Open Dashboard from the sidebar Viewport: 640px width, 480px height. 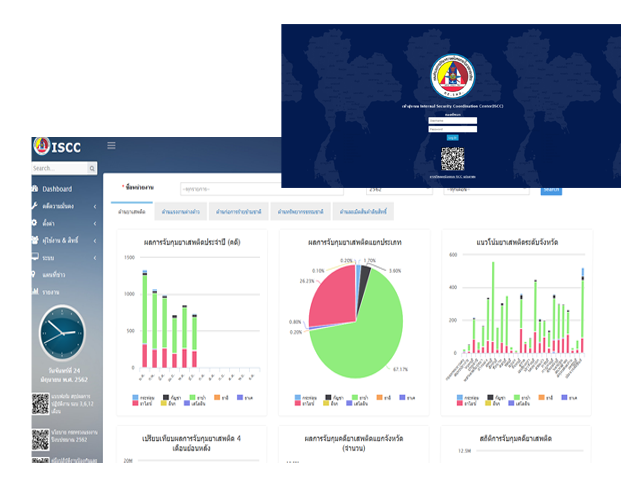pos(56,189)
